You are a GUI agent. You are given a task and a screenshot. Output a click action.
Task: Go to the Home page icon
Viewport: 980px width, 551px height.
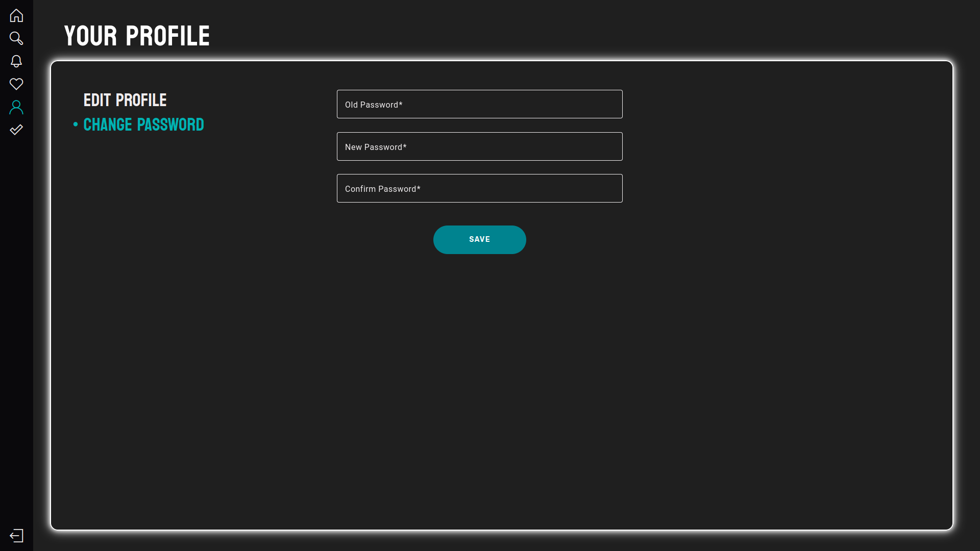click(x=16, y=16)
